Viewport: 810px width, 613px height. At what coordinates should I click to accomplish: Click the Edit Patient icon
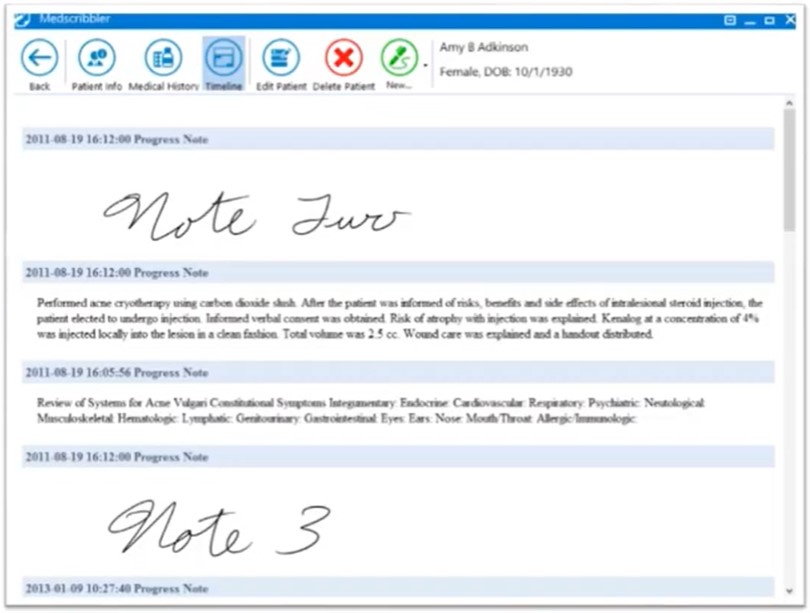coord(281,58)
